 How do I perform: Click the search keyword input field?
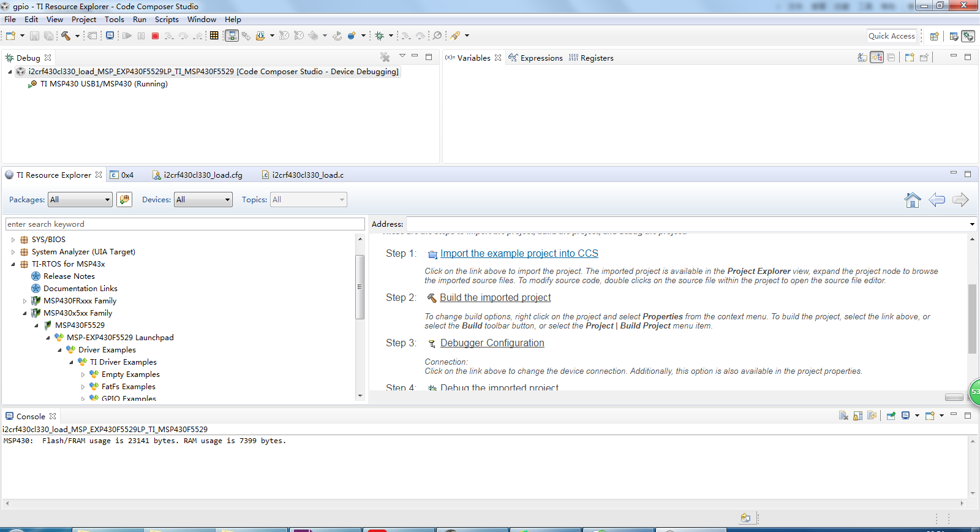pos(185,224)
